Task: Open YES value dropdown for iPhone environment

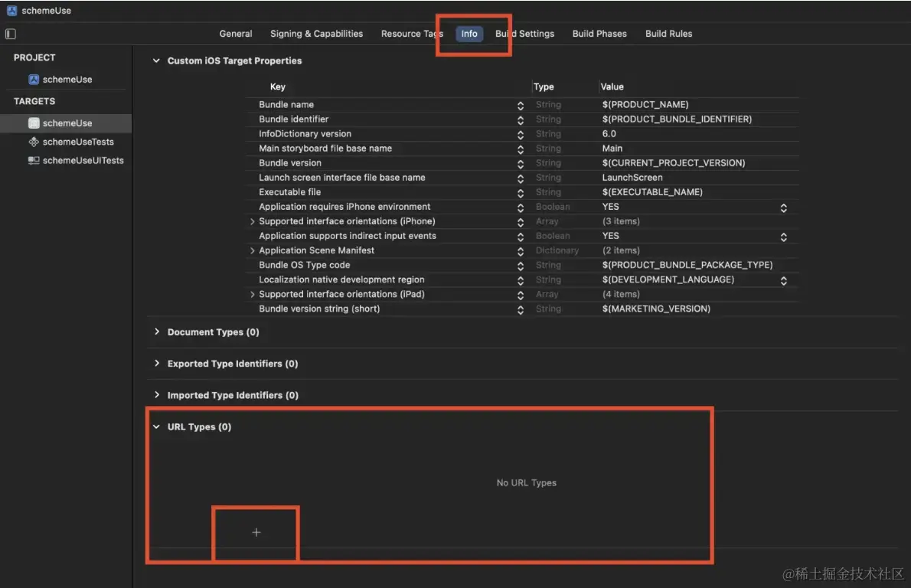Action: pos(784,207)
